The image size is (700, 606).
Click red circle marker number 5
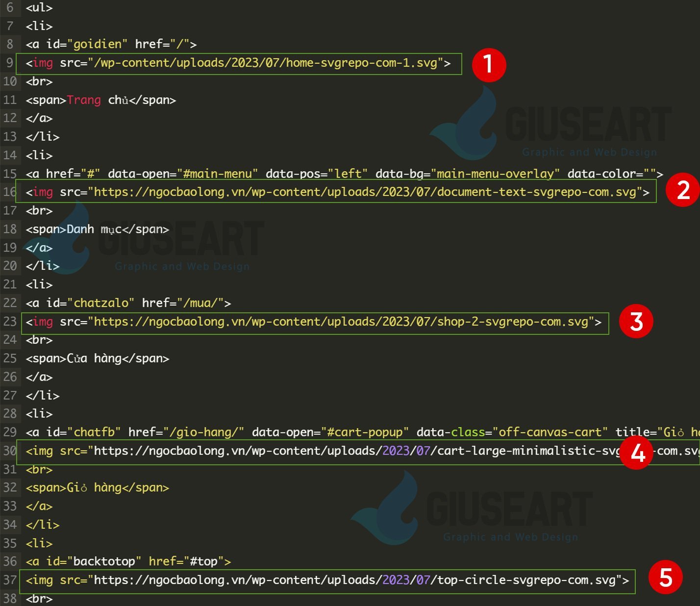tap(665, 577)
